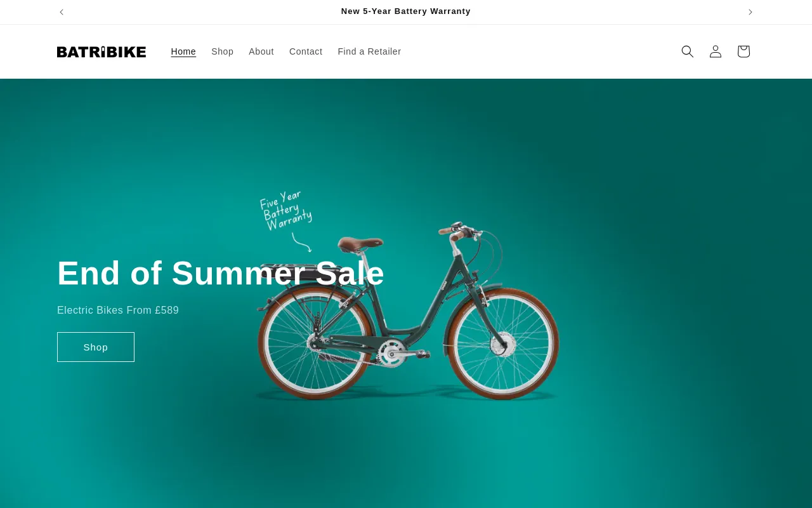Click the outlined Shop button in the banner

(x=96, y=347)
